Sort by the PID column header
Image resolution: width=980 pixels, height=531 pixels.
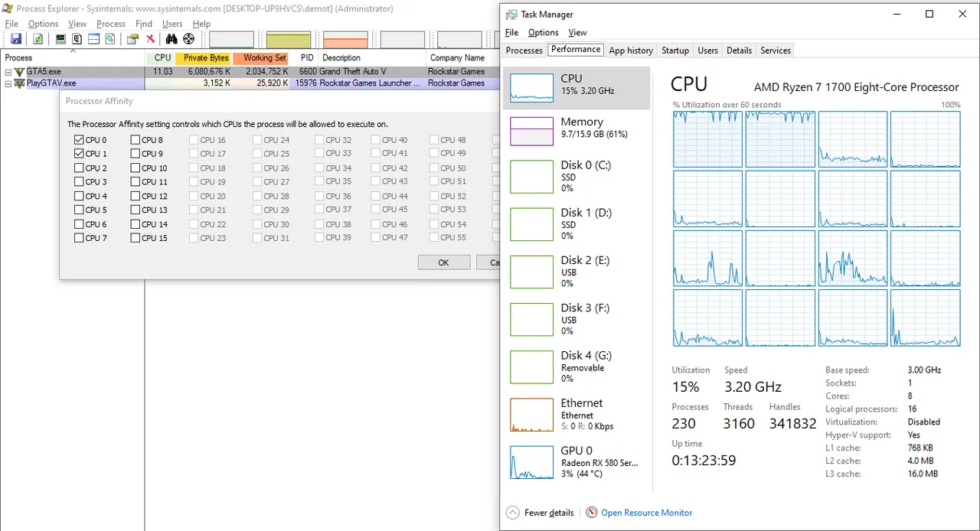(x=305, y=58)
